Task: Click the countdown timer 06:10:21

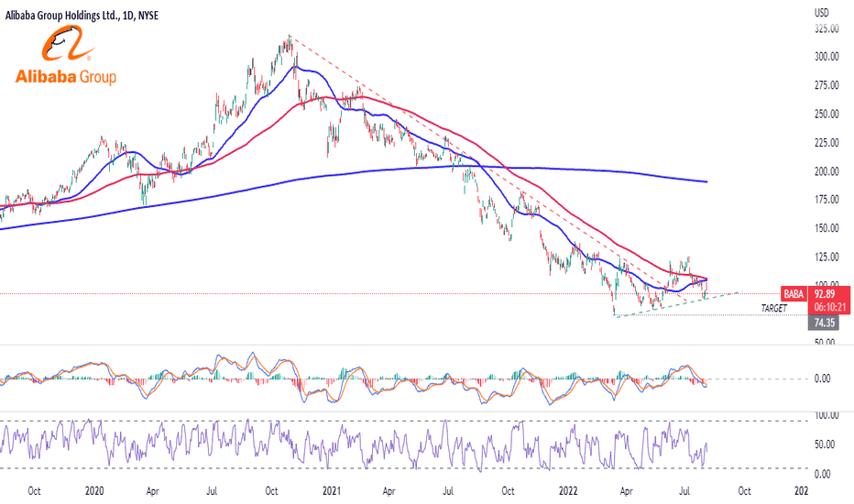Action: coord(830,307)
